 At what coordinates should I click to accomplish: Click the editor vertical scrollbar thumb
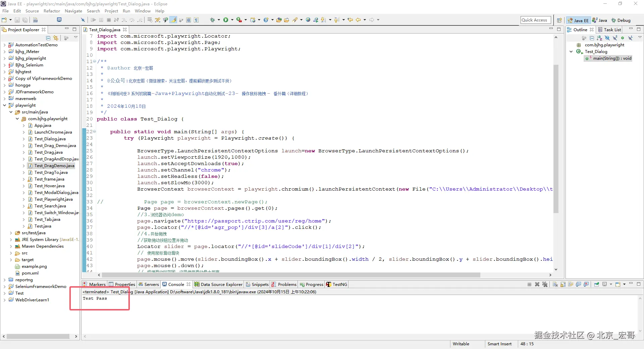click(556, 138)
